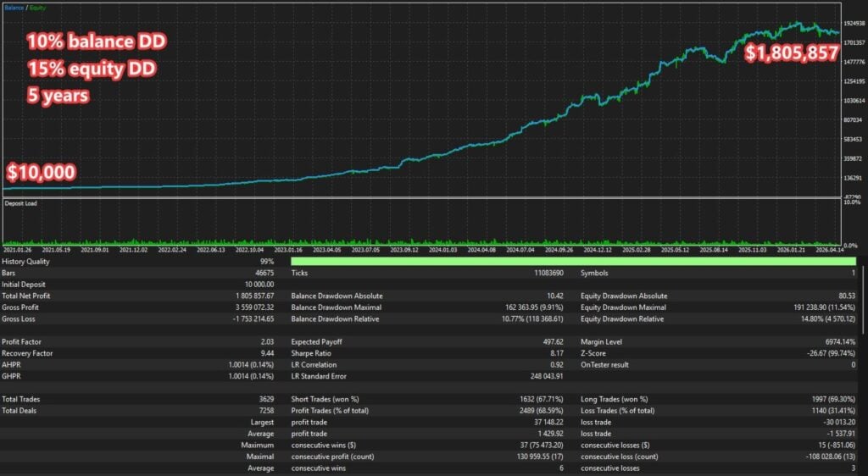
Task: Click the 2026.04.14 date on chart axis
Action: tap(829, 250)
